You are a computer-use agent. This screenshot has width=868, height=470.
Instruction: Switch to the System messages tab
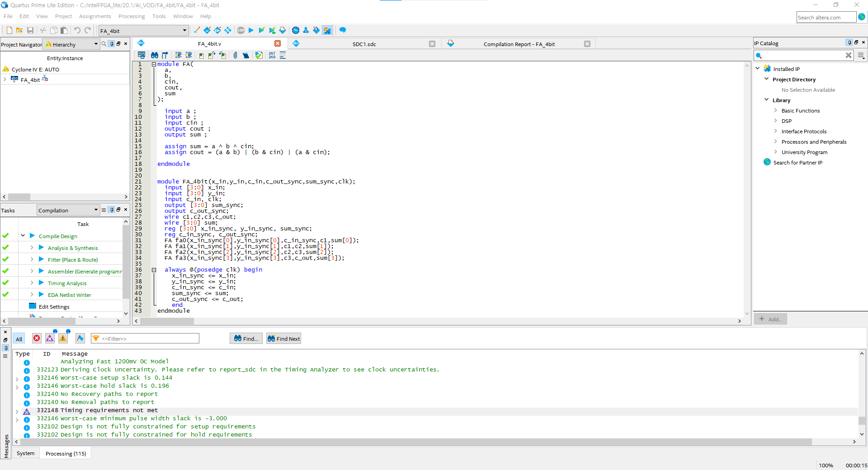[x=26, y=453]
